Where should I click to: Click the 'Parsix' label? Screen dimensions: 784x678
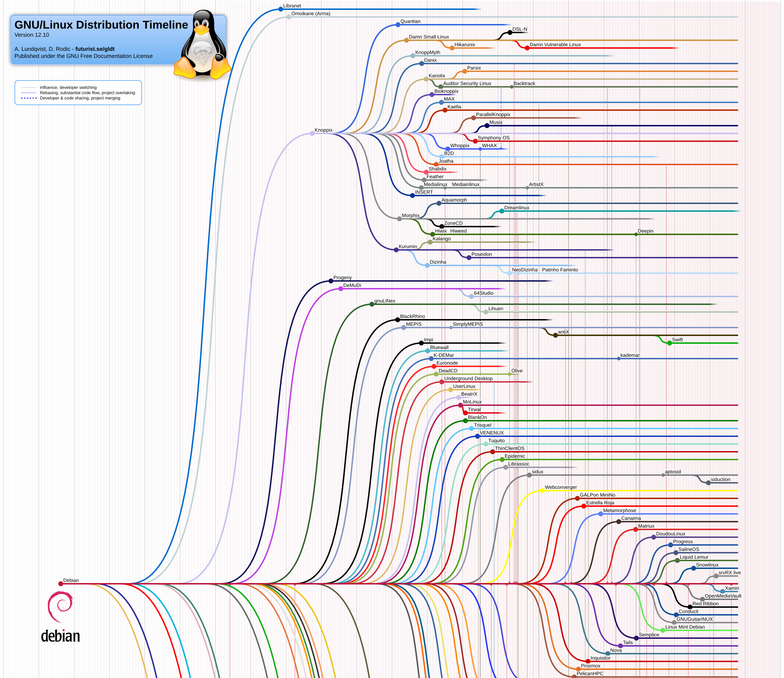click(x=474, y=68)
